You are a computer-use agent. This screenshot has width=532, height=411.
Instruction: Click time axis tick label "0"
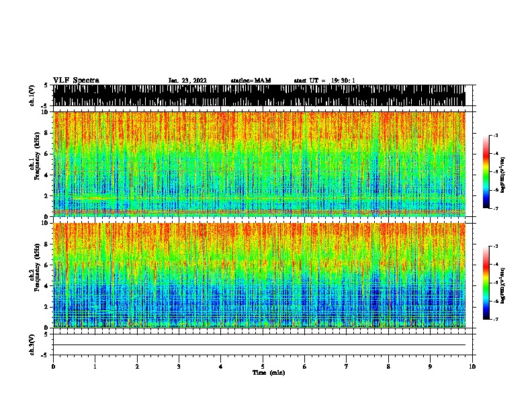pos(53,366)
